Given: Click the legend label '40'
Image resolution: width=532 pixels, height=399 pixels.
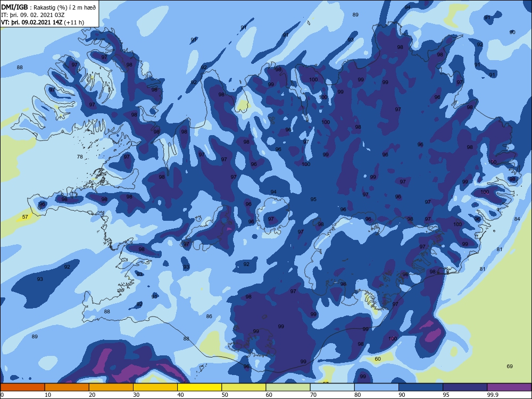Looking at the screenshot, I should (x=180, y=395).
